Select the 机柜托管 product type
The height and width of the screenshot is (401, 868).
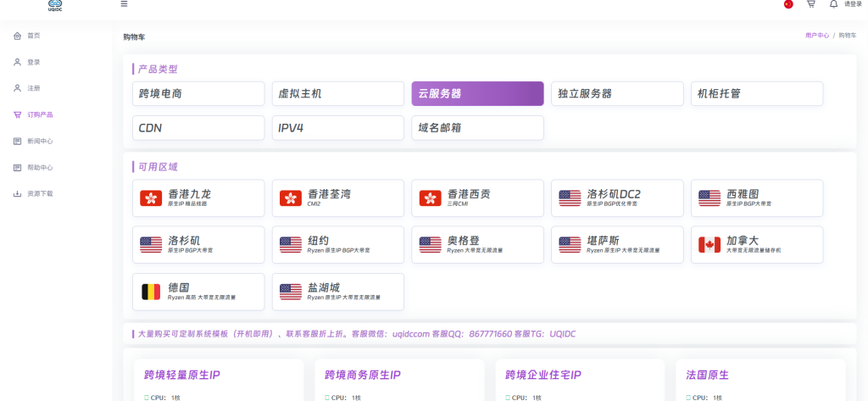757,93
